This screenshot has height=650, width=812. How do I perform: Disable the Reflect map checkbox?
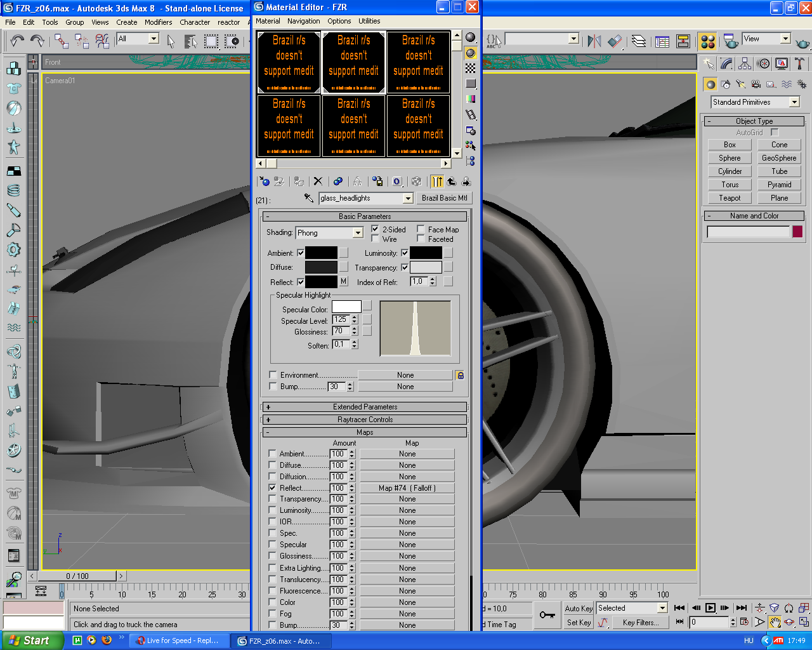tap(272, 488)
